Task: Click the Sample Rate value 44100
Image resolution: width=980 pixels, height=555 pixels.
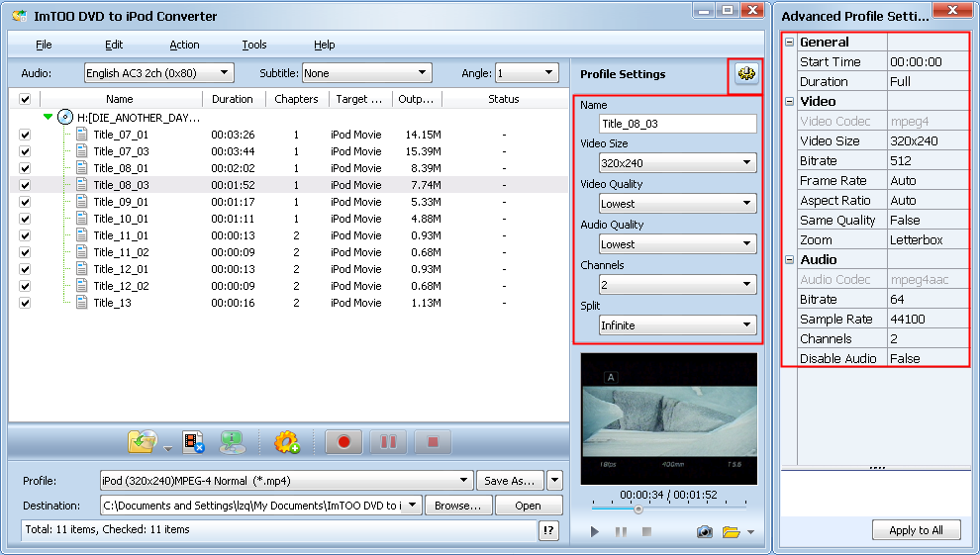Action: (x=929, y=319)
